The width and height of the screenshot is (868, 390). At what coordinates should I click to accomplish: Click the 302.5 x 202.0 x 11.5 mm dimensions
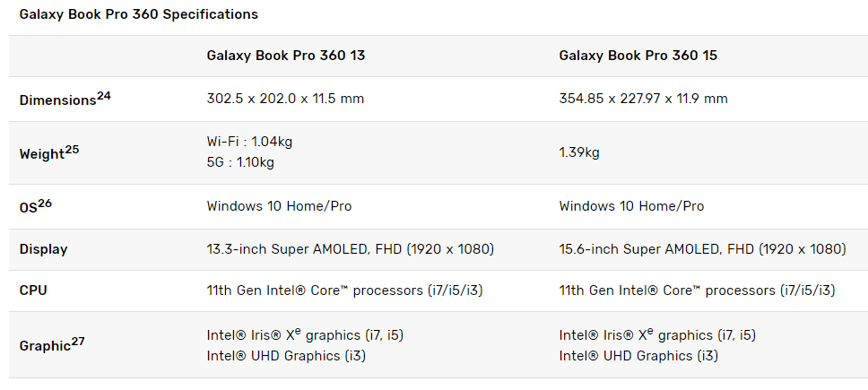click(x=285, y=99)
